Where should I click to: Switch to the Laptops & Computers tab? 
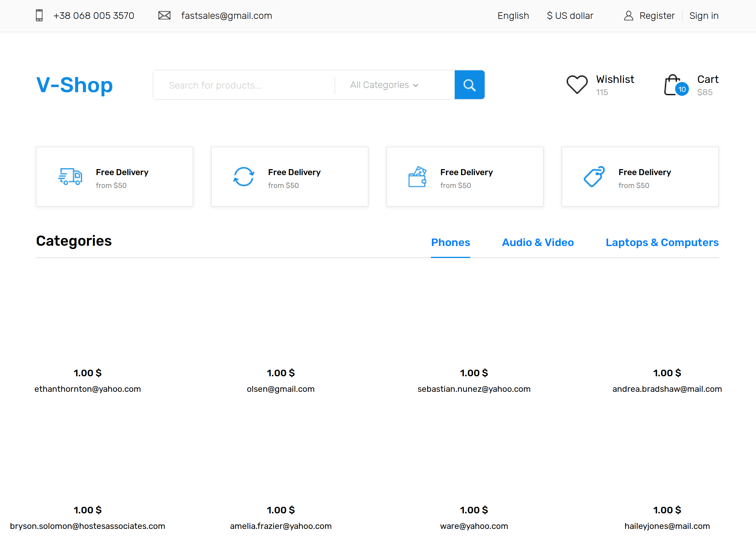[662, 242]
